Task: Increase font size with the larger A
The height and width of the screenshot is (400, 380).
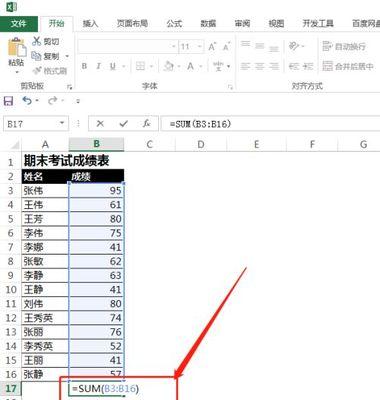Action: point(212,47)
